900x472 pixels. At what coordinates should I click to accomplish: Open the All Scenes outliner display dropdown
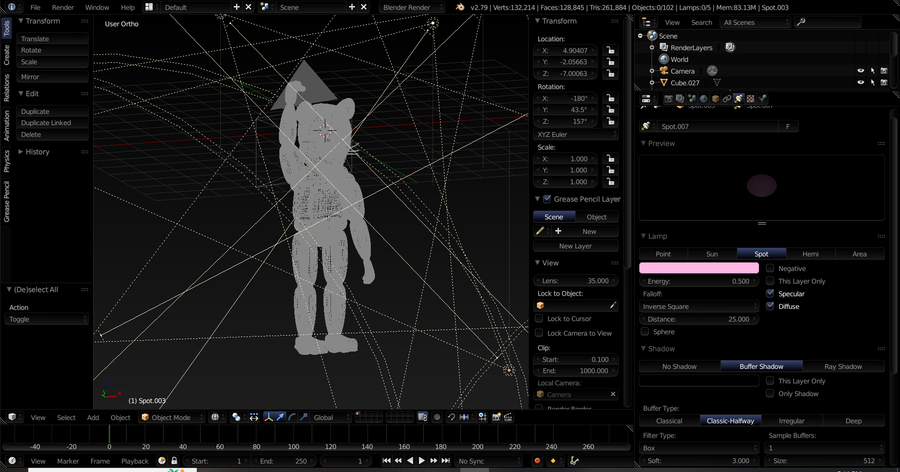point(756,22)
